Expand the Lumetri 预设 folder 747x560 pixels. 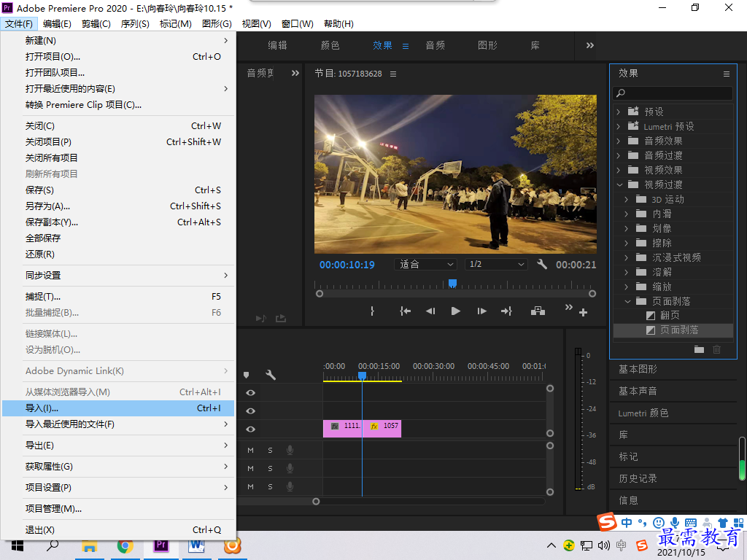click(619, 126)
